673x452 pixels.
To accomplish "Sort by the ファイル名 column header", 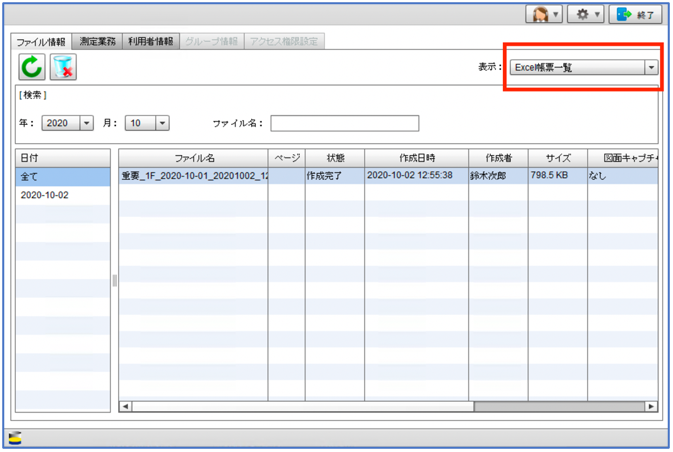I will 194,158.
